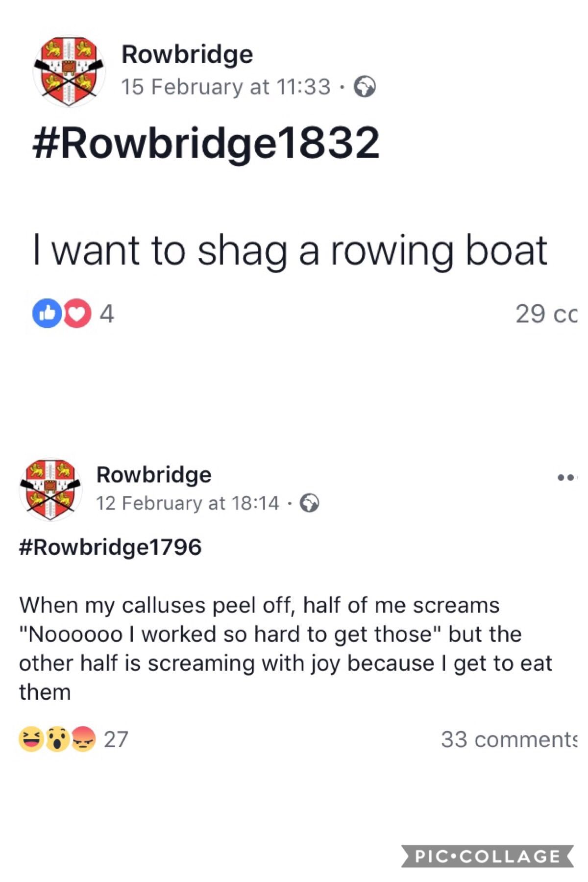Click the PIC•COLLAGE watermark badge
The width and height of the screenshot is (588, 882).
click(488, 856)
